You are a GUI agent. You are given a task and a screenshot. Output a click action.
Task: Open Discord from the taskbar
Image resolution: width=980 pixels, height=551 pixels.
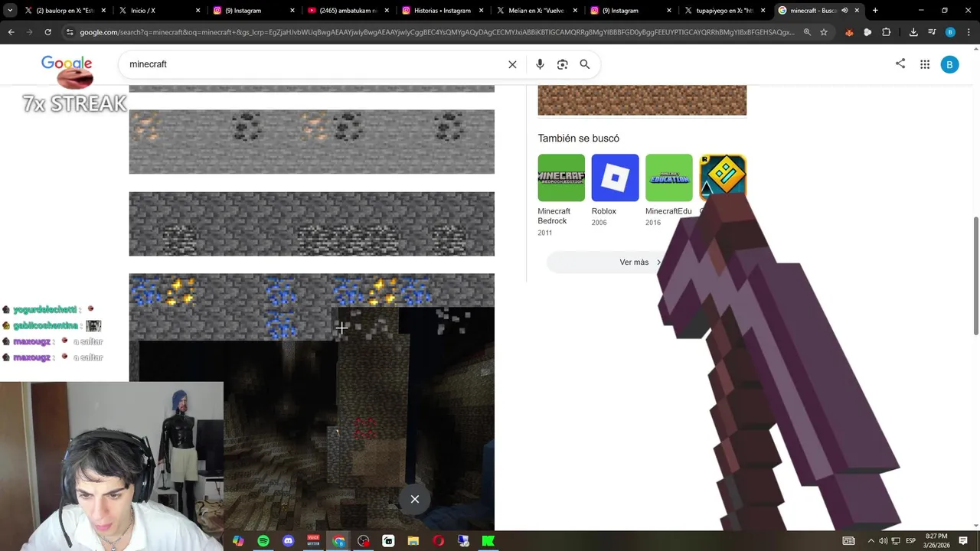tap(288, 541)
